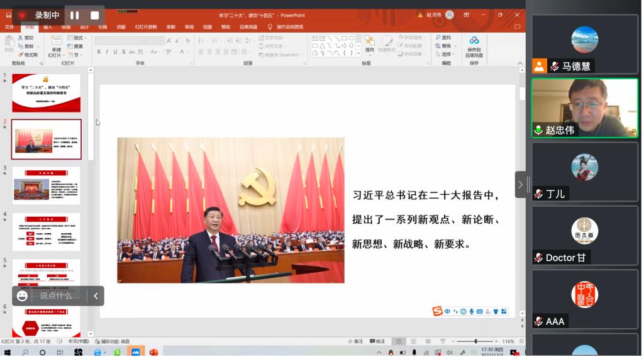The width and height of the screenshot is (644, 357).
Task: Create a new slide with 新建幻灯片
Action: [55, 47]
